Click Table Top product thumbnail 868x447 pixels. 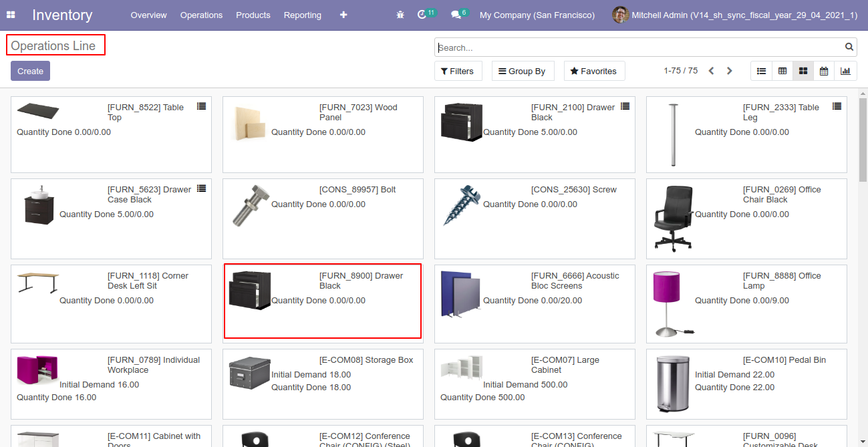point(38,110)
